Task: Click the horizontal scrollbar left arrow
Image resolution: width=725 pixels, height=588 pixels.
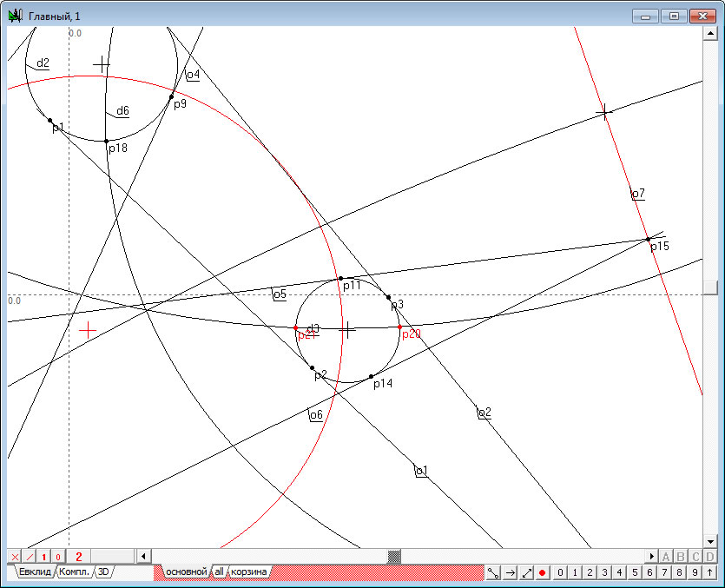Action: (x=143, y=556)
